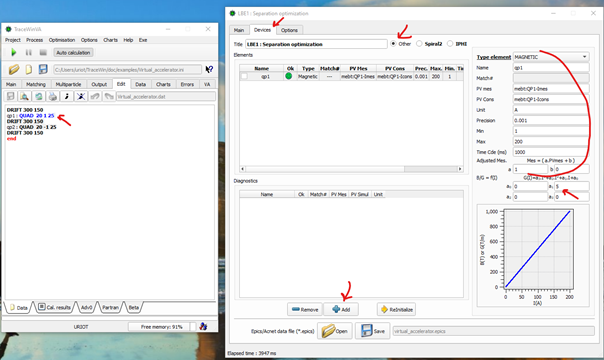Select the Beta bottom tab
This screenshot has width=604, height=360.
(133, 307)
